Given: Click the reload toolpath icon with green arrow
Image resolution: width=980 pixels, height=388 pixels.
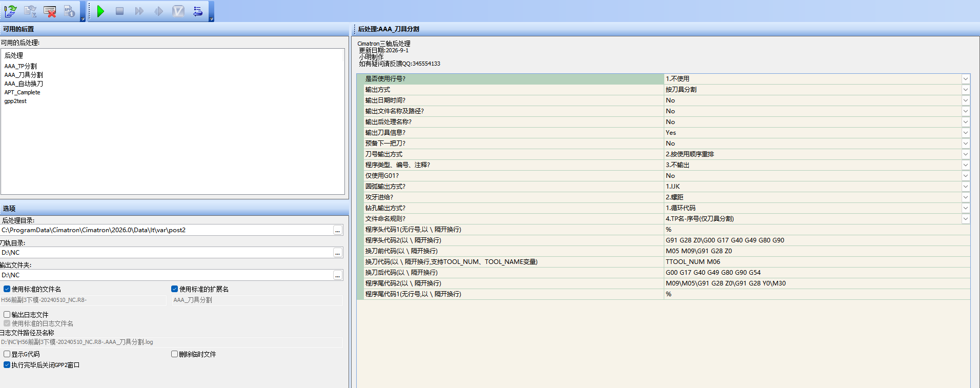Looking at the screenshot, I should (10, 11).
